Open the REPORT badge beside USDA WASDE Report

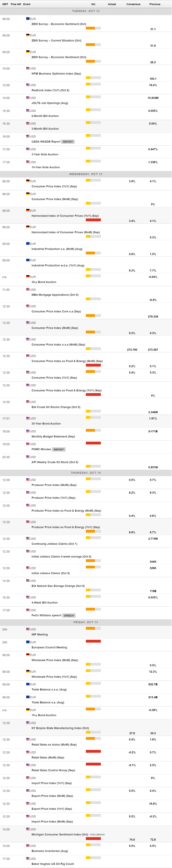point(68,141)
